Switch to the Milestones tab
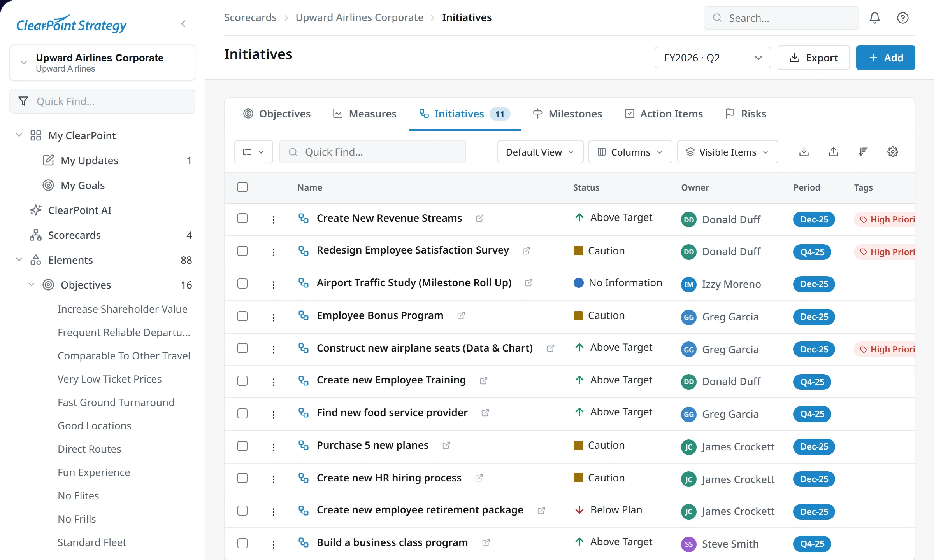This screenshot has height=560, width=934. 567,114
